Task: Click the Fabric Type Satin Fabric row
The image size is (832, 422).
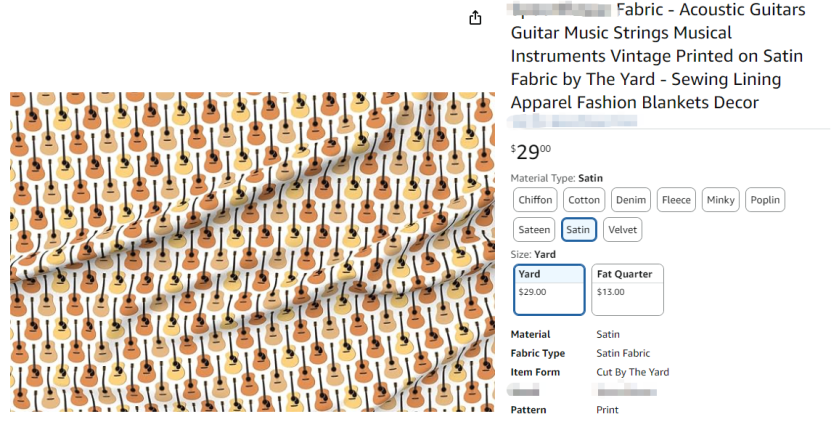Action: pos(580,353)
